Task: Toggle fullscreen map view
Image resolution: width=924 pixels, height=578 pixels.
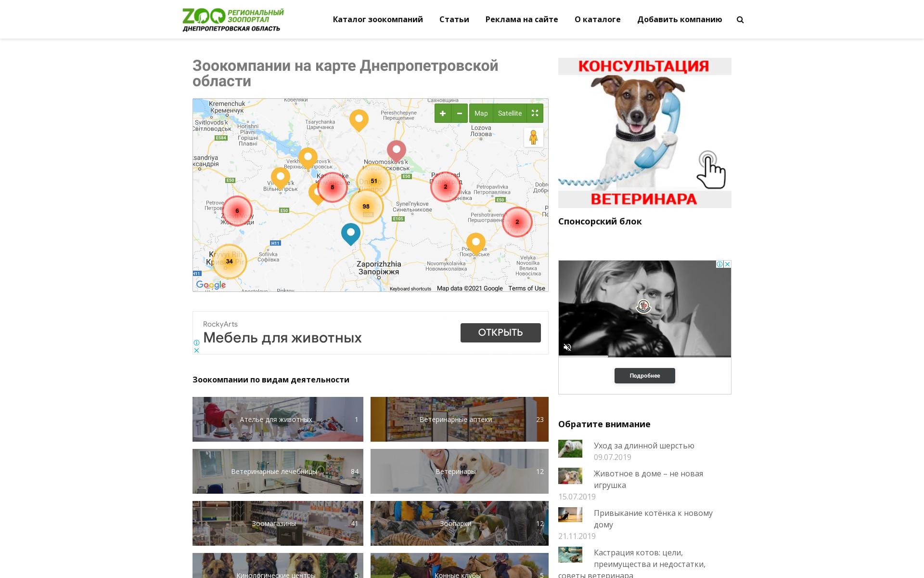Action: (535, 113)
